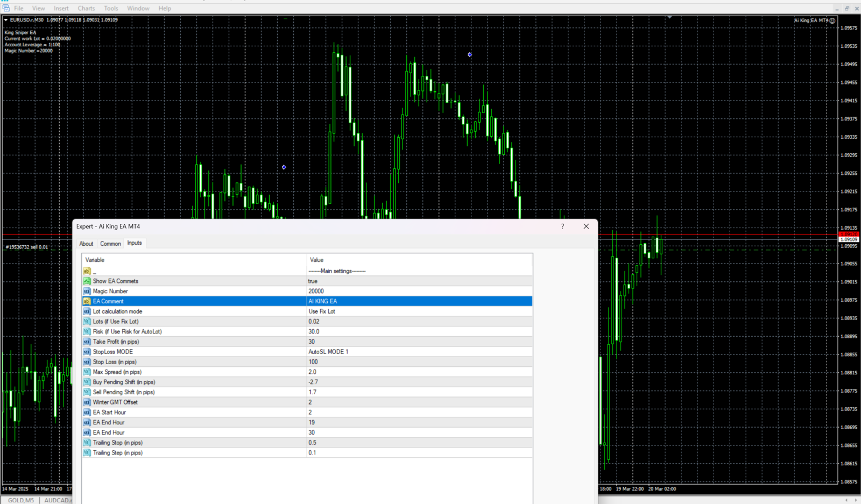
Task: Click the icon beside EA Start Hour
Action: point(87,412)
